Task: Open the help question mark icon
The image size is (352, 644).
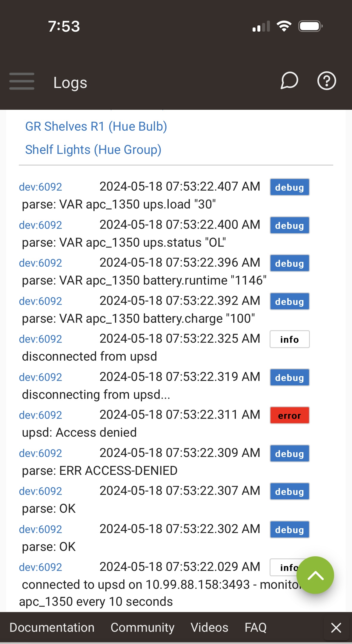Action: 326,81
